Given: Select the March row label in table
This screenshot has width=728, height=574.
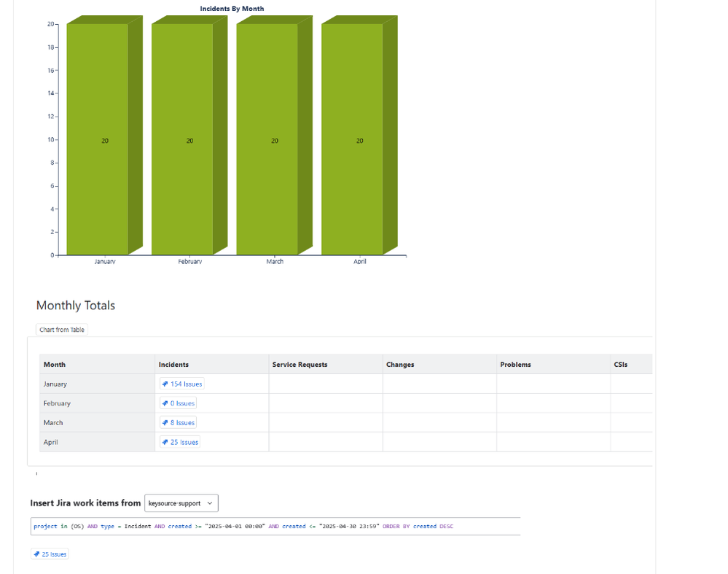Looking at the screenshot, I should 53,422.
